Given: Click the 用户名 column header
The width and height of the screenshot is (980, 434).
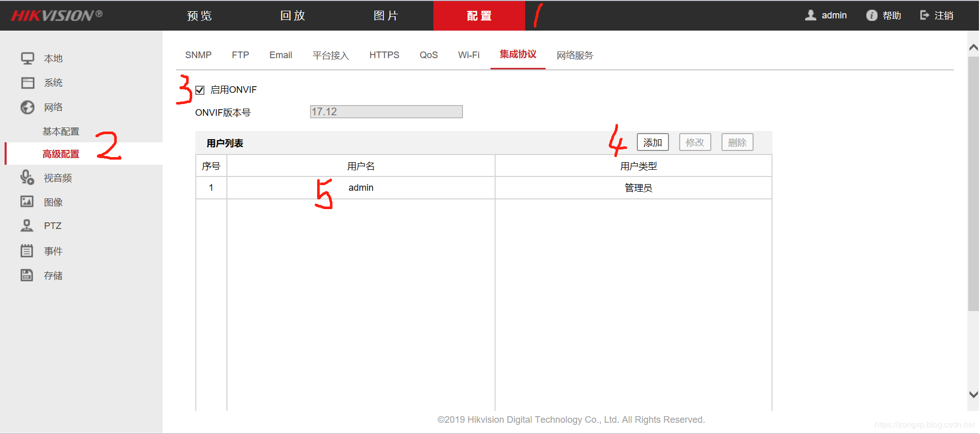Looking at the screenshot, I should [x=361, y=166].
